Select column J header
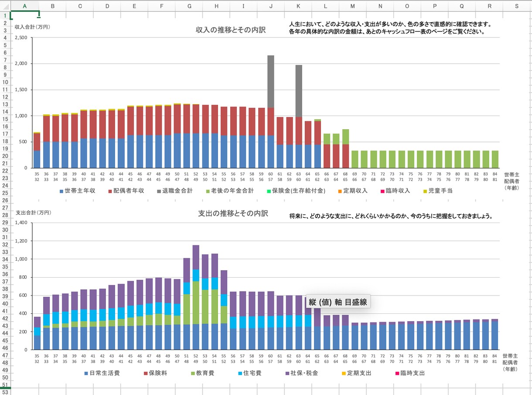532x395 pixels. [271, 6]
